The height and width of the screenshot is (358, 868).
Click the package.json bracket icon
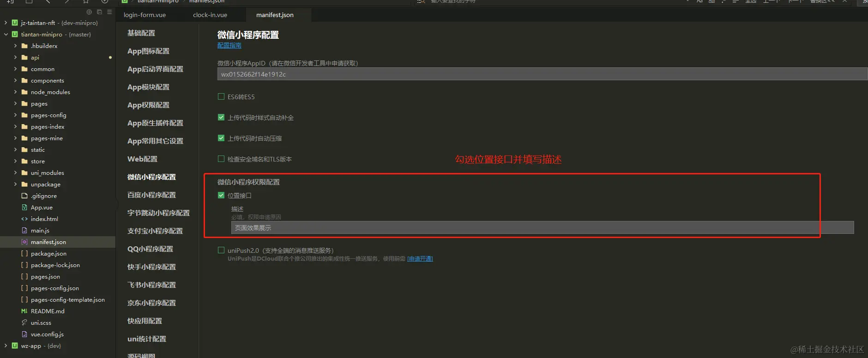coord(24,253)
